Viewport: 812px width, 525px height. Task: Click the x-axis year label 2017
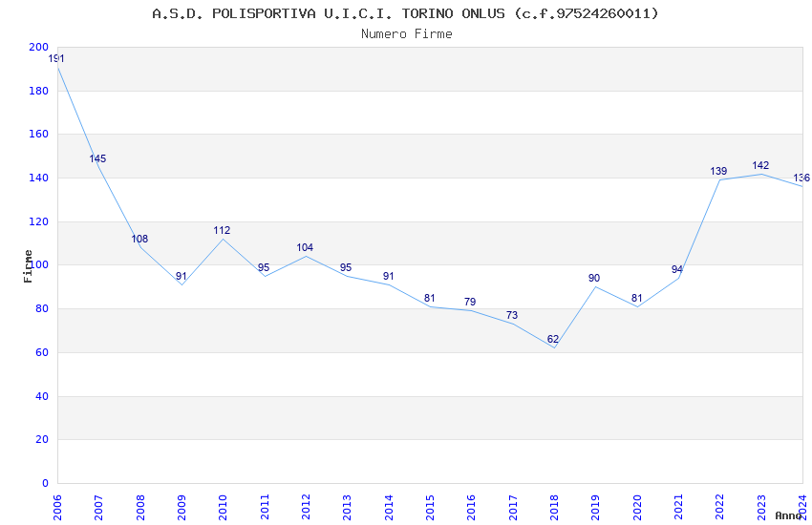pyautogui.click(x=513, y=508)
